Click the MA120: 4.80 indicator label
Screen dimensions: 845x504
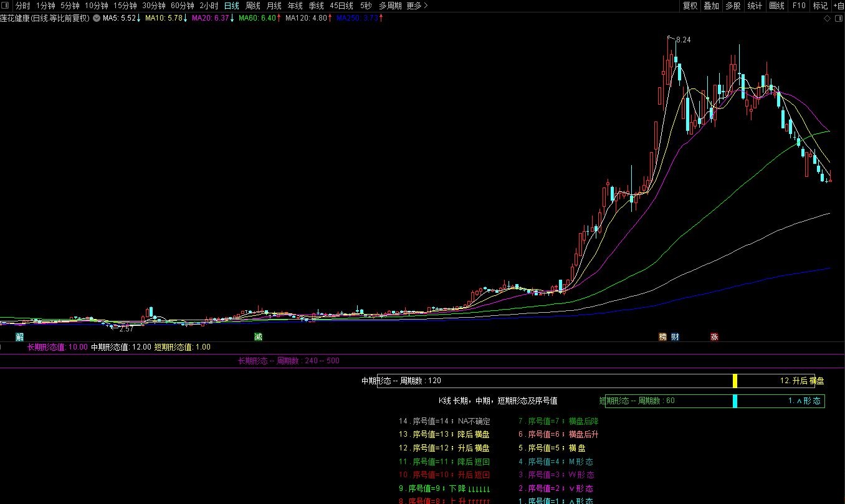click(x=308, y=18)
